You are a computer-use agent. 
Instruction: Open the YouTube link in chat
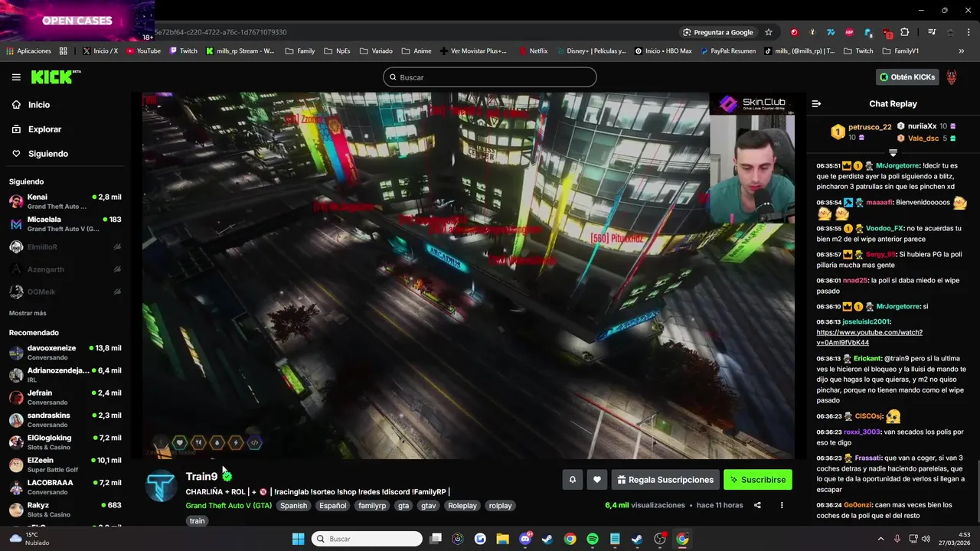(869, 337)
